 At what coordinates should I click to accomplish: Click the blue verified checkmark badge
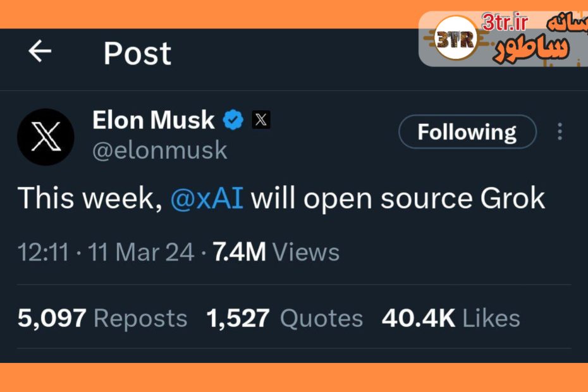coord(234,119)
